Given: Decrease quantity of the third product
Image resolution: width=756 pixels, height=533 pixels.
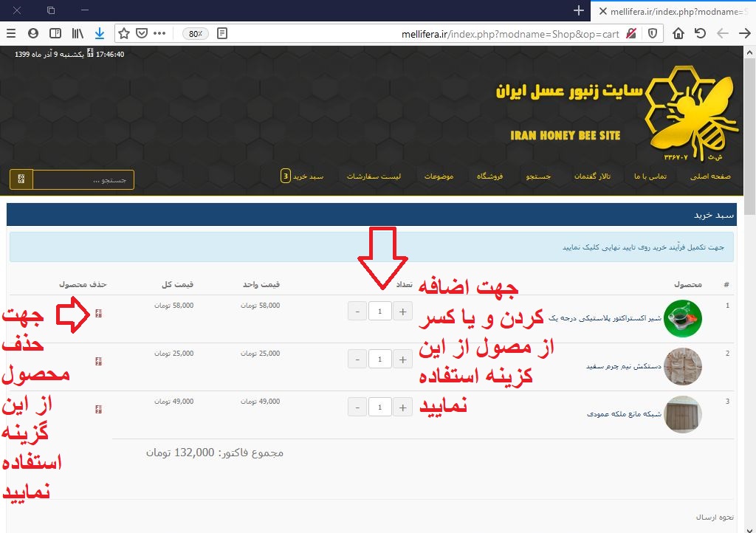Looking at the screenshot, I should (357, 407).
